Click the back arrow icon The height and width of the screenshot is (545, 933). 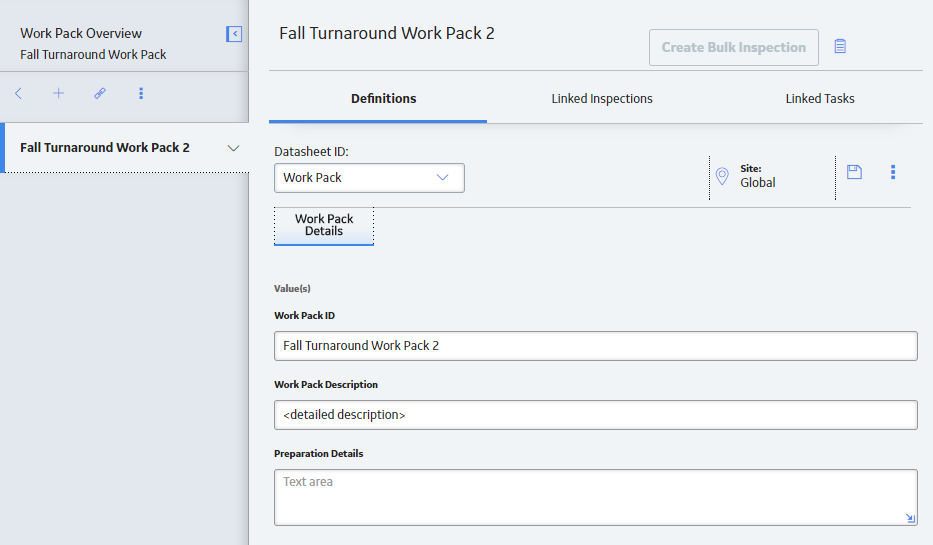tap(18, 93)
